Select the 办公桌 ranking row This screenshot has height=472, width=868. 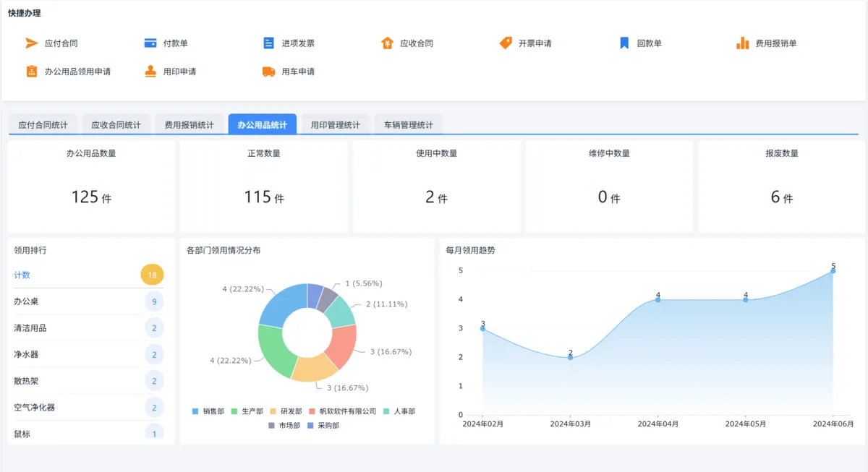click(89, 301)
